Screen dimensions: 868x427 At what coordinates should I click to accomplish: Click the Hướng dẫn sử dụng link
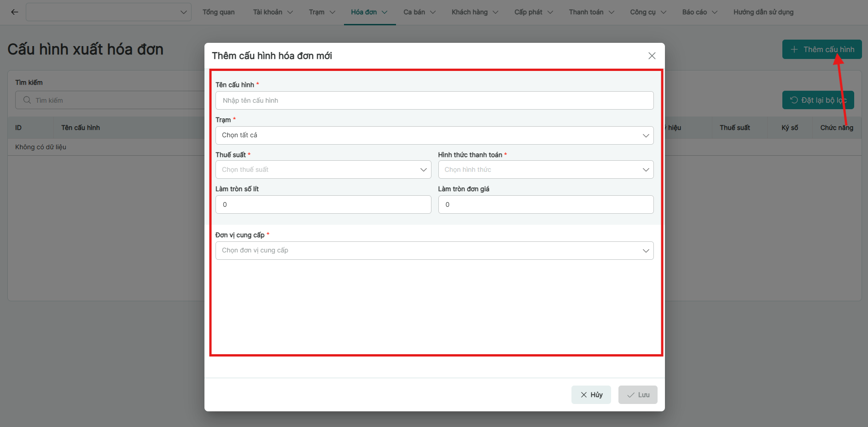[x=763, y=12]
